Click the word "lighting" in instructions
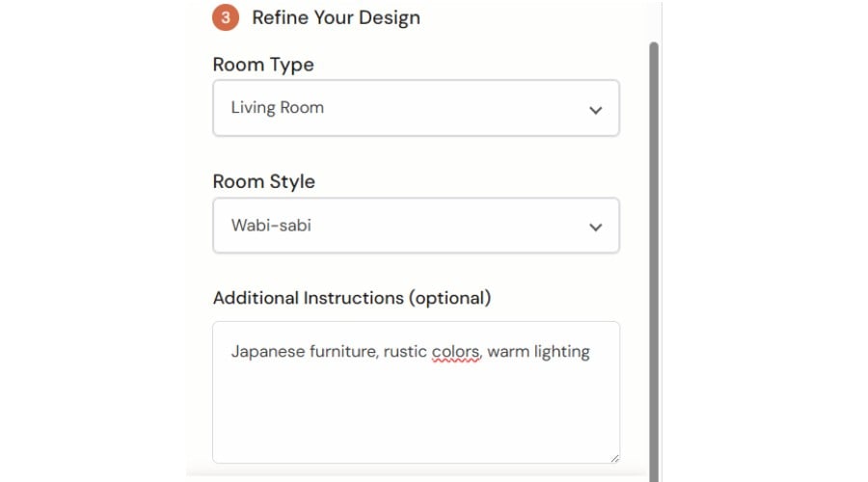This screenshot has height=482, width=868. click(x=558, y=352)
